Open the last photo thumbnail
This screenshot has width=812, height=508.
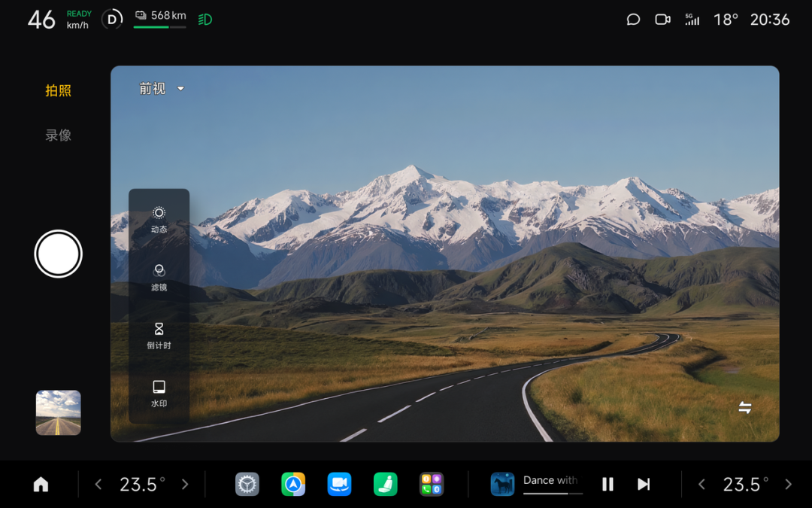[x=58, y=412]
